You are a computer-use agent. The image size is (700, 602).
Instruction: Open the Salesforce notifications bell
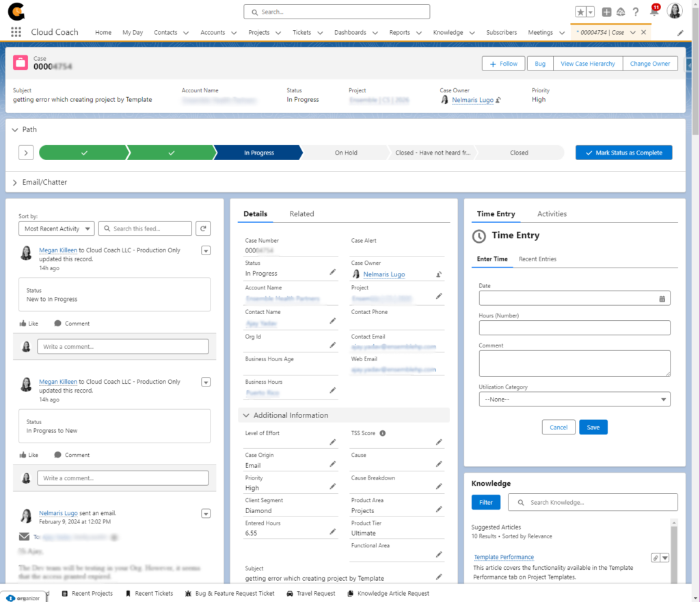coord(654,12)
